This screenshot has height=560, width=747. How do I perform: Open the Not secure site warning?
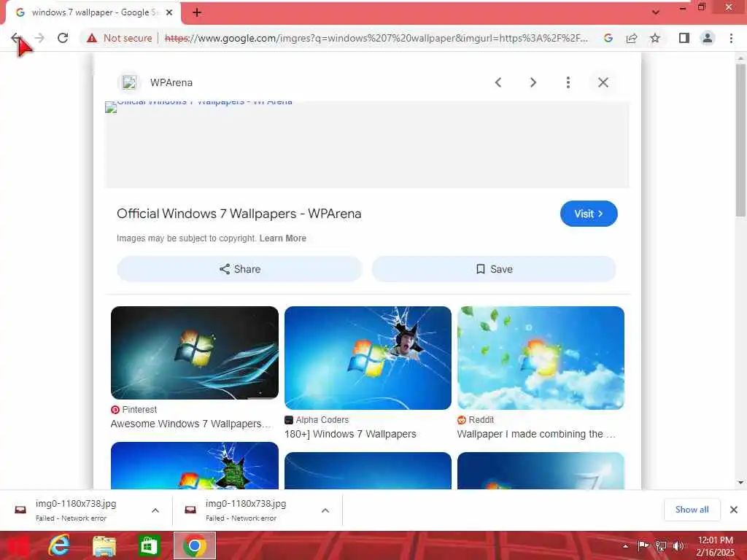click(x=119, y=38)
